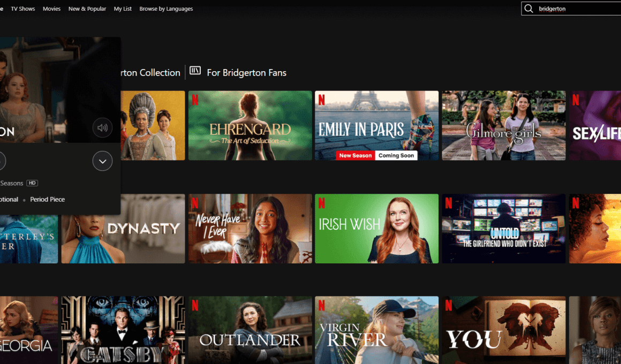This screenshot has width=621, height=364.
Task: Open Untold The Girlfriend Who Didn't Exist
Action: point(504,229)
